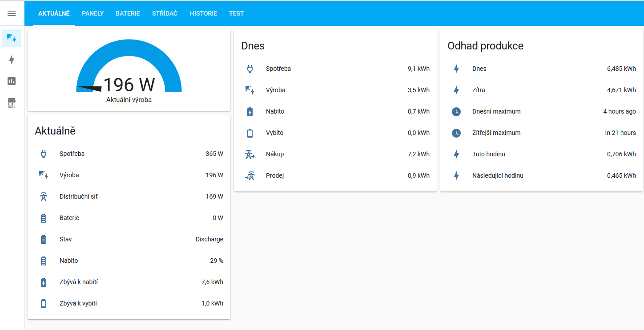This screenshot has height=330, width=644.
Task: Open the hamburger sidebar menu
Action: pos(12,13)
